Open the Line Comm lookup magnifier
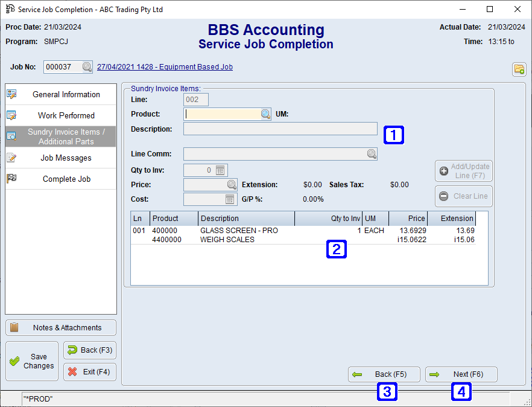The width and height of the screenshot is (532, 407). [x=372, y=153]
